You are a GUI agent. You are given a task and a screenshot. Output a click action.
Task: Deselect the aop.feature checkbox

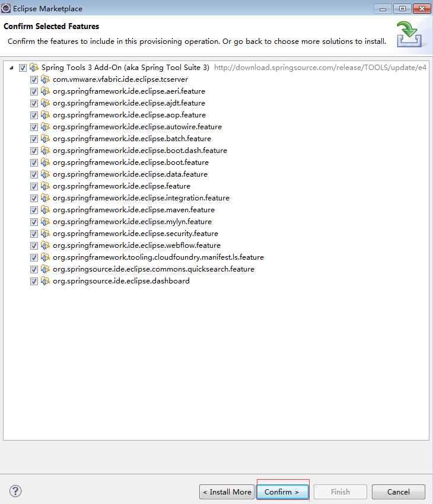click(x=34, y=116)
